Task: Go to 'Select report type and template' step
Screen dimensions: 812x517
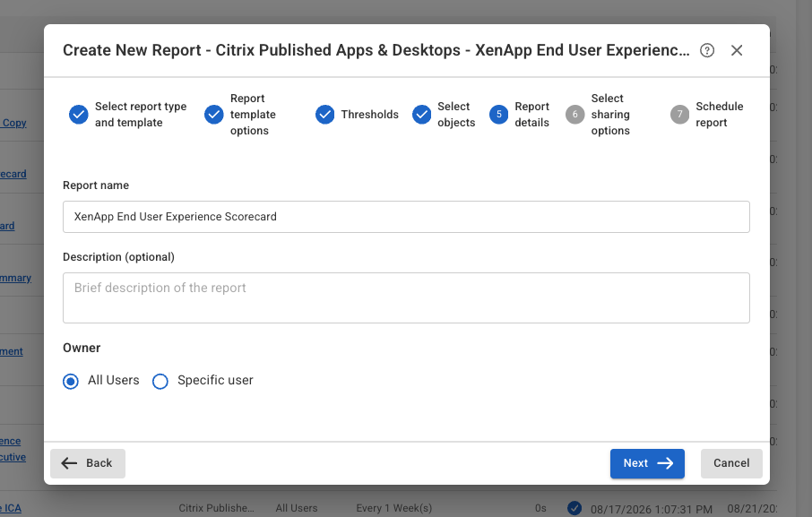Action: click(x=128, y=115)
